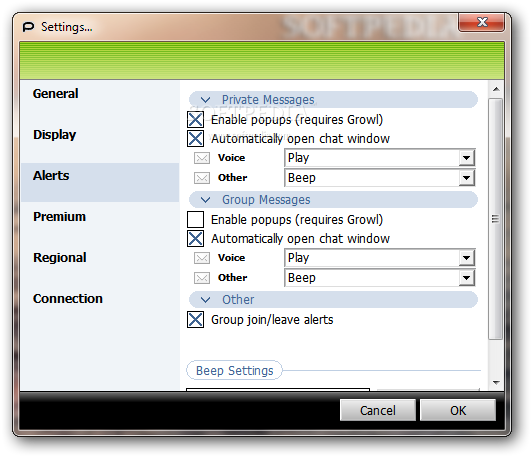The width and height of the screenshot is (532, 457).
Task: Click the Other label under Group Messages
Action: (x=232, y=278)
